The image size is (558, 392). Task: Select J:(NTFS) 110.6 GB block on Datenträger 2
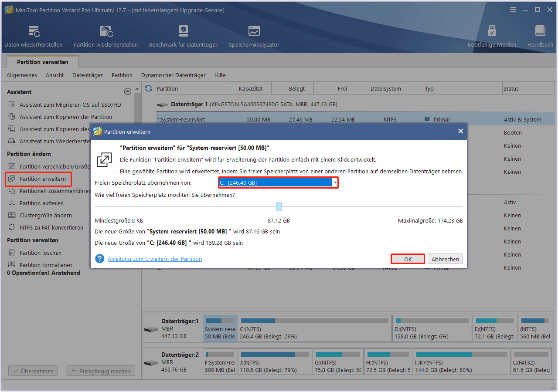275,362
